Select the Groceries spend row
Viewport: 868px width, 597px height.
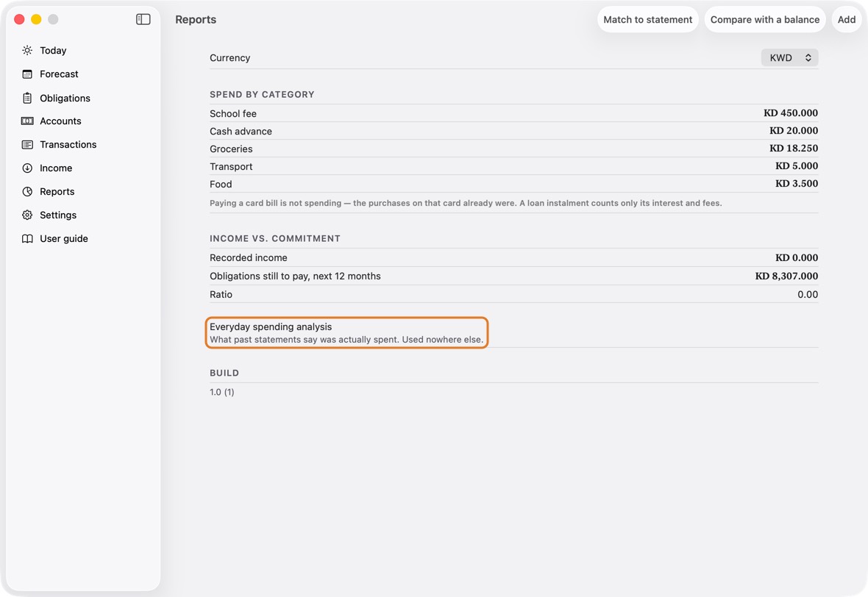[x=513, y=149]
